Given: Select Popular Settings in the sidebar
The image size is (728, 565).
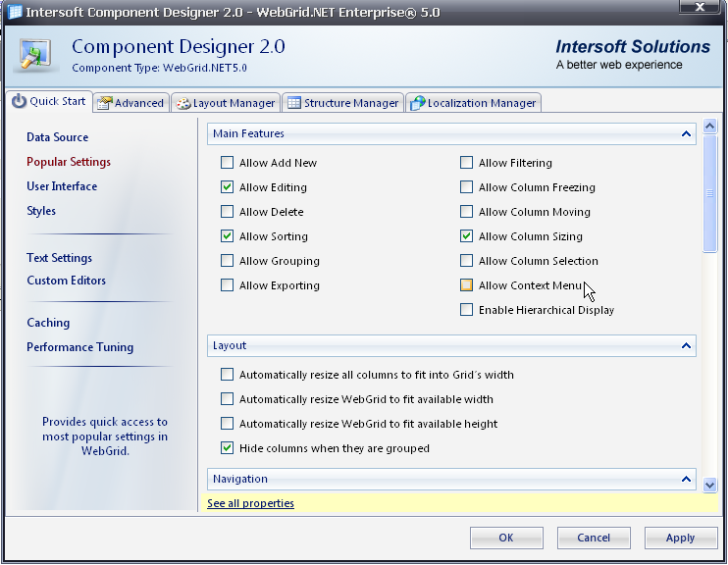Looking at the screenshot, I should point(69,162).
